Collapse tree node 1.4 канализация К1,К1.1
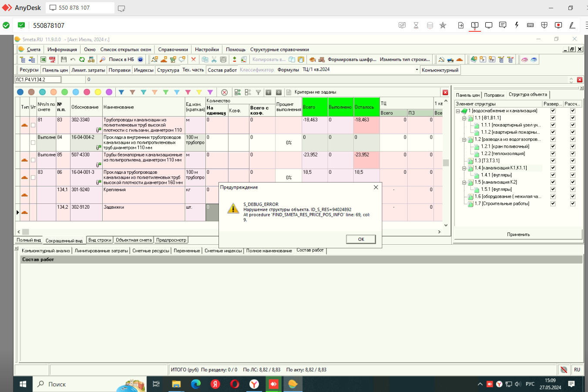The width and height of the screenshot is (588, 392). tap(464, 168)
